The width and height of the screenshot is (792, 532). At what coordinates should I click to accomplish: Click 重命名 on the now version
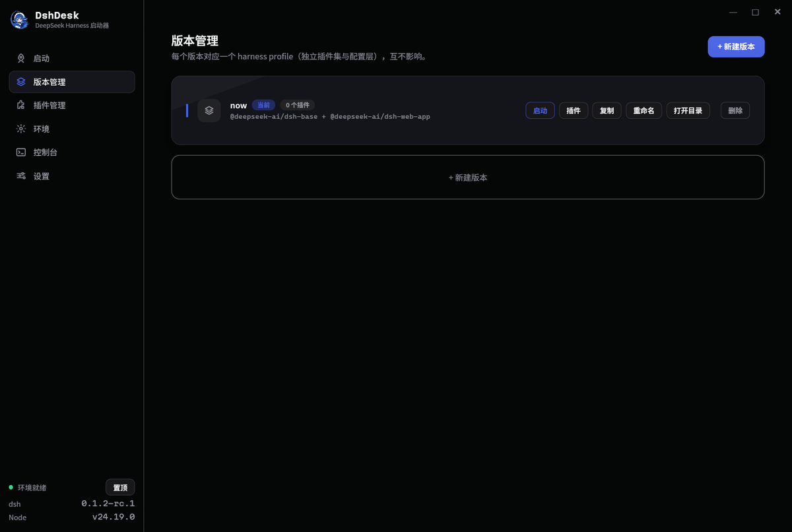click(x=643, y=111)
